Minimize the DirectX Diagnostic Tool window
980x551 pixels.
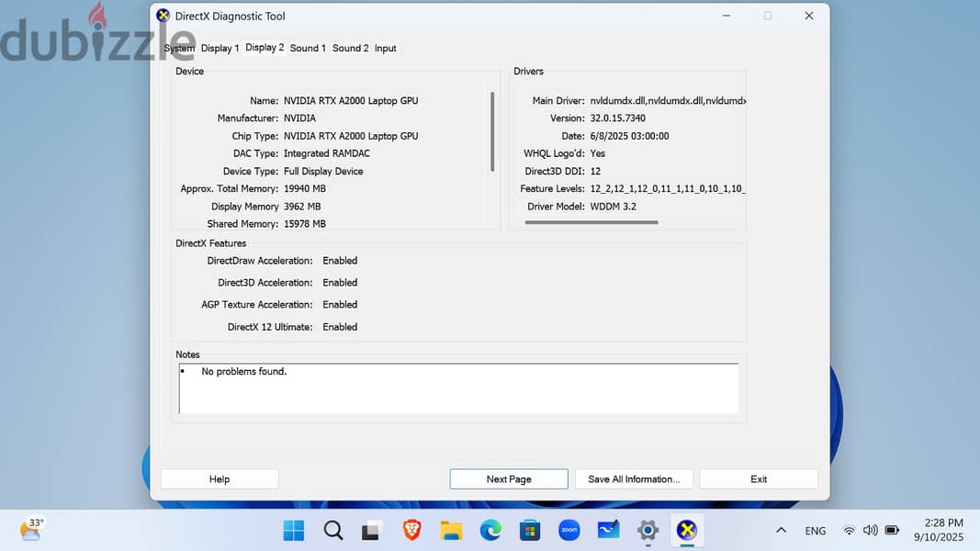[727, 16]
